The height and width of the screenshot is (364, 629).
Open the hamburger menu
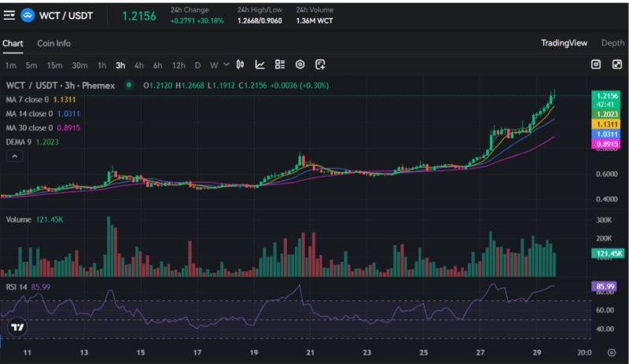click(x=9, y=15)
